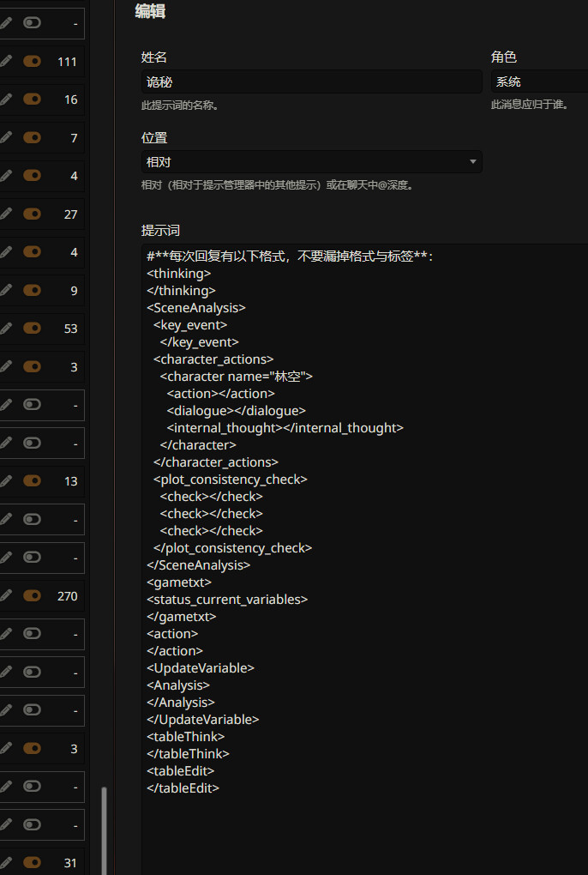The height and width of the screenshot is (875, 588).
Task: Click the hint text 此提示词的名称。
Action: tap(179, 105)
